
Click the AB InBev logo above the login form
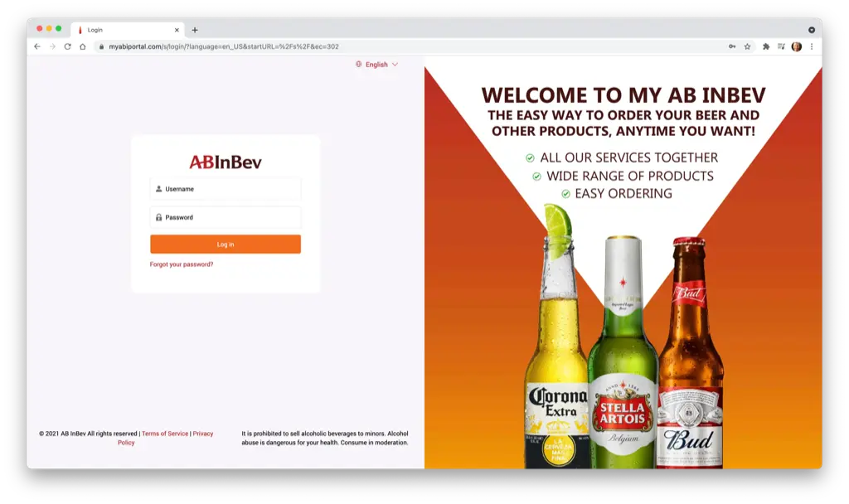click(x=225, y=160)
